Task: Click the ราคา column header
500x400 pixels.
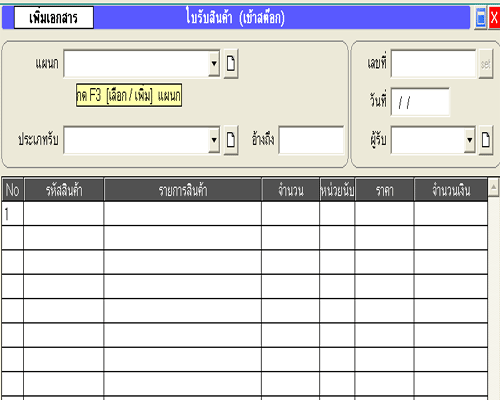Action: (x=384, y=190)
